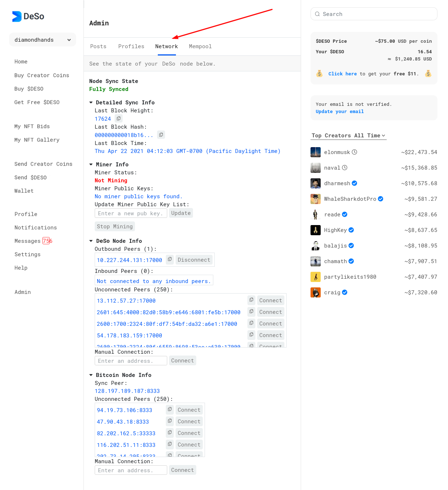Click the clock icon beside naval
This screenshot has height=490, width=448.
(x=345, y=168)
